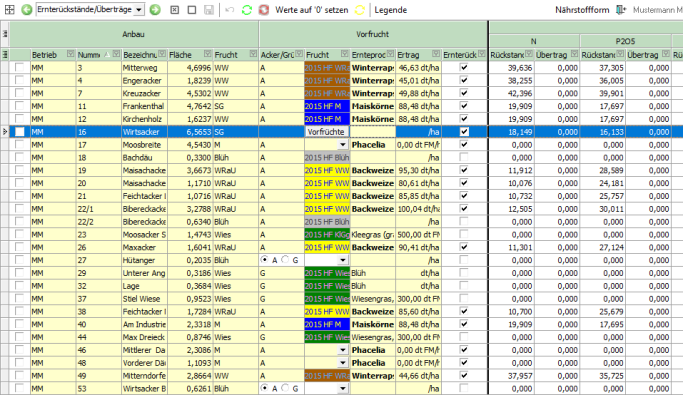
Task: Click the deselect-all crossed box icon
Action: [175, 10]
